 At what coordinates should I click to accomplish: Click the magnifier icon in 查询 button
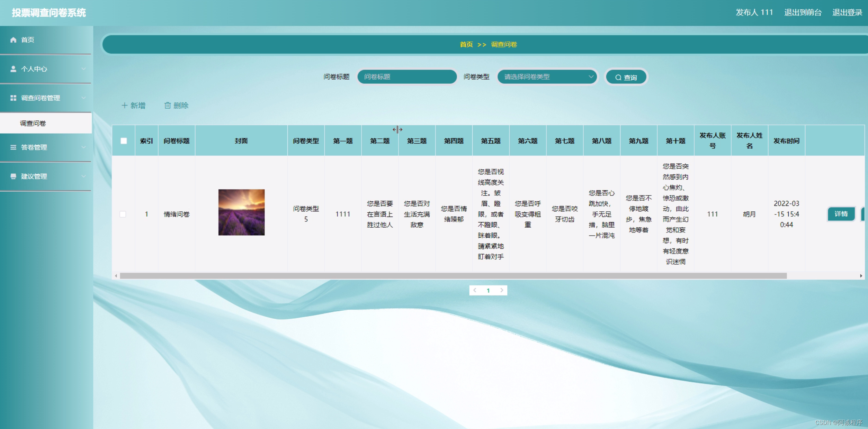618,77
